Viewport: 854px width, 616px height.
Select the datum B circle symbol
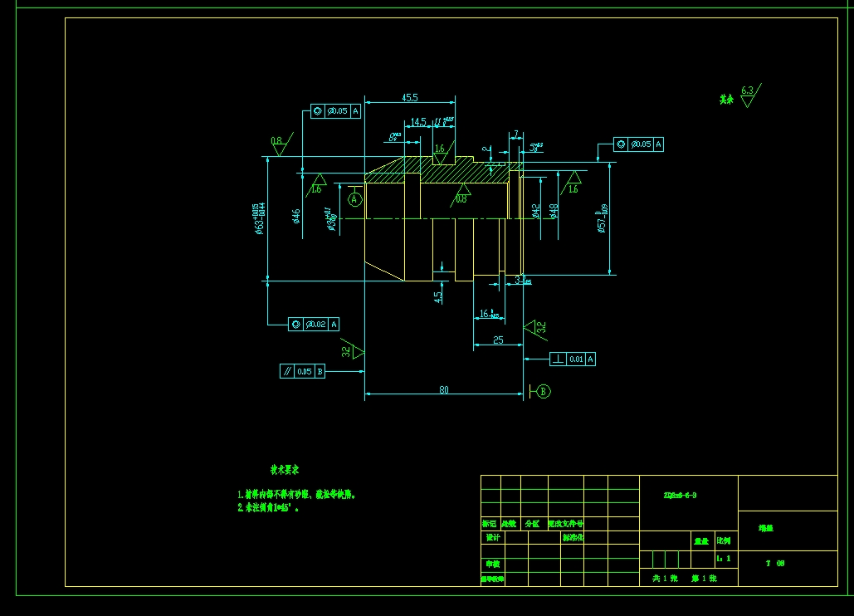544,391
